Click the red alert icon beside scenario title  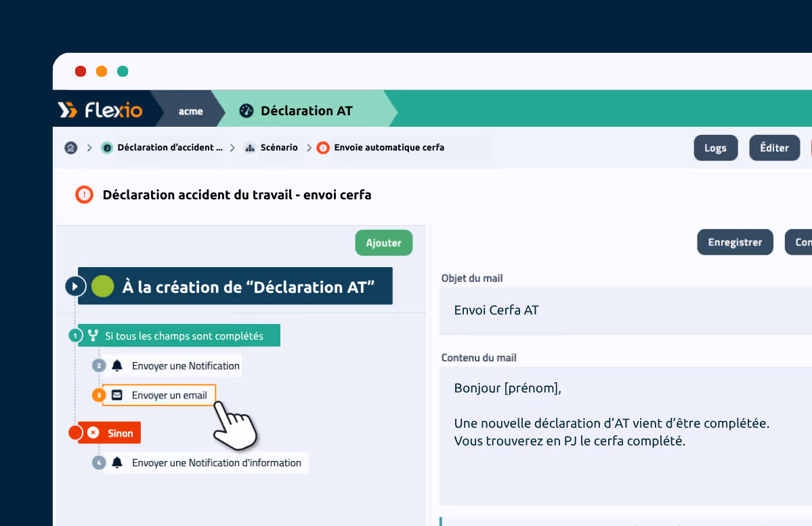coord(85,195)
